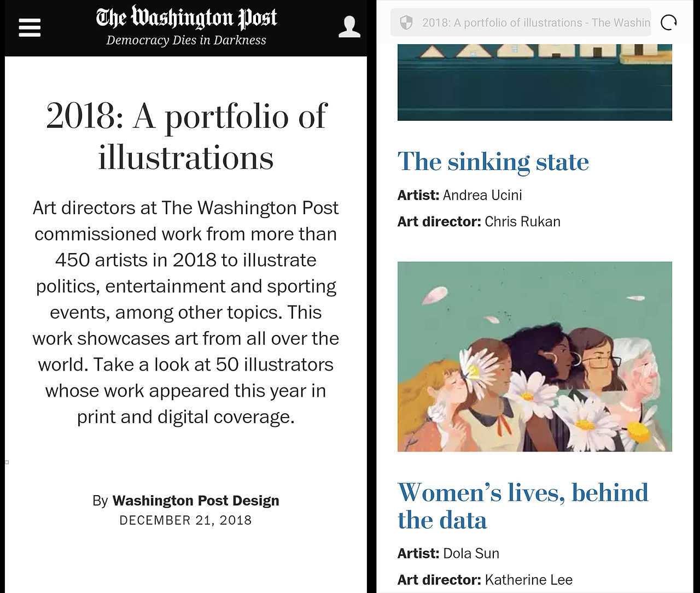Click the shield security icon in address bar
Viewport: 700px width, 593px height.
pos(406,23)
